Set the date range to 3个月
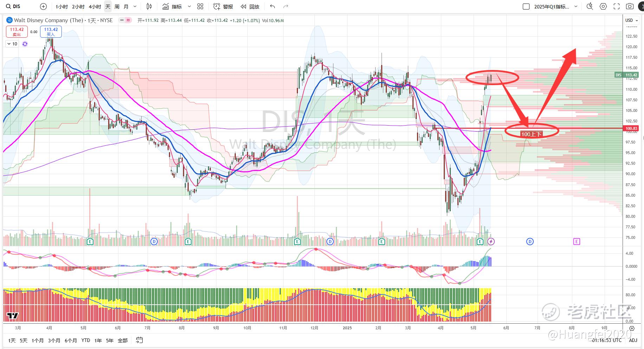The image size is (644, 349). (x=54, y=340)
